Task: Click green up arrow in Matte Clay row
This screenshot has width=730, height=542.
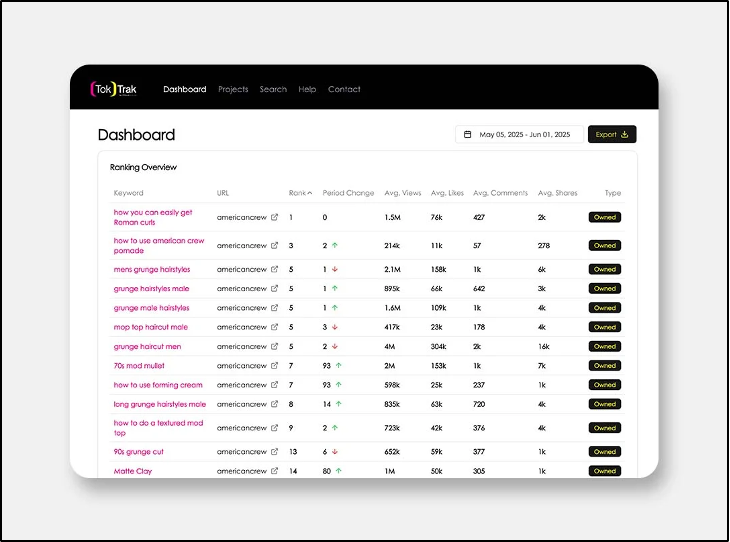Action: 338,471
